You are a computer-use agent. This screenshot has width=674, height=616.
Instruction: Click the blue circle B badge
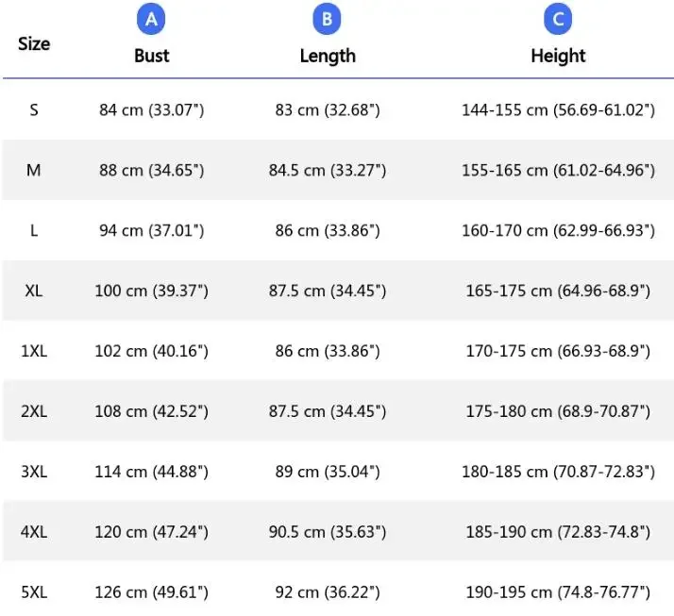point(327,20)
